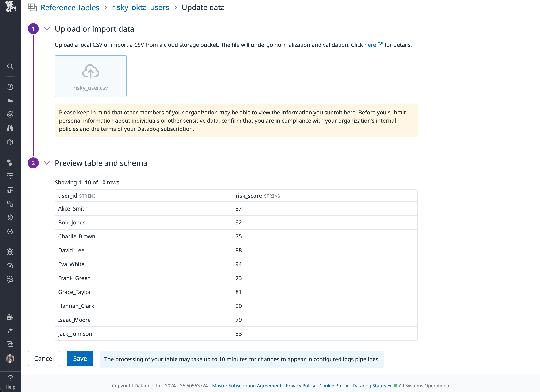Open the Service Map link icon

[x=10, y=204]
